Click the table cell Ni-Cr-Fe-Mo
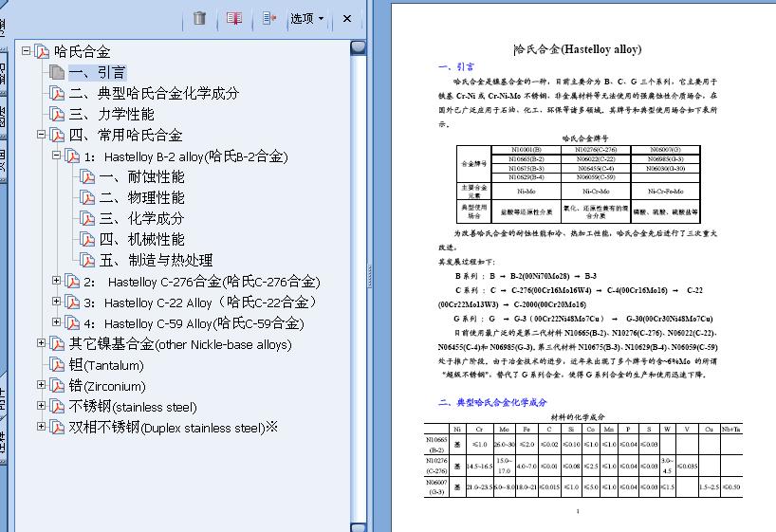Viewport: 776px width, 532px height. 666,191
